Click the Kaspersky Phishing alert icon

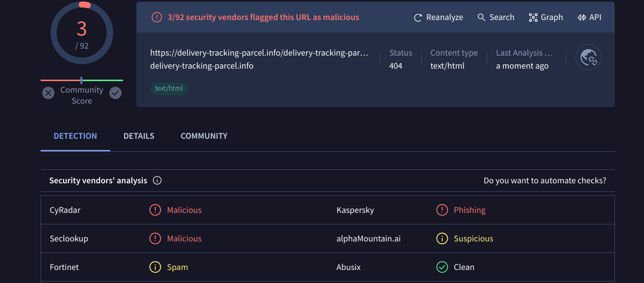[442, 210]
